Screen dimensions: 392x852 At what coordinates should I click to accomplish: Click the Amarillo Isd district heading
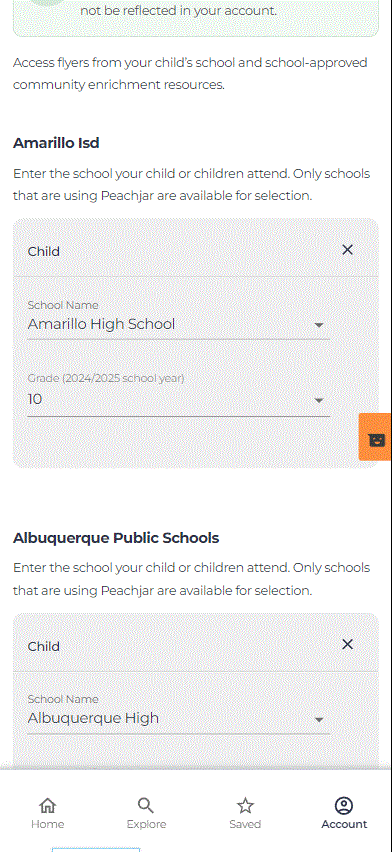tap(56, 143)
